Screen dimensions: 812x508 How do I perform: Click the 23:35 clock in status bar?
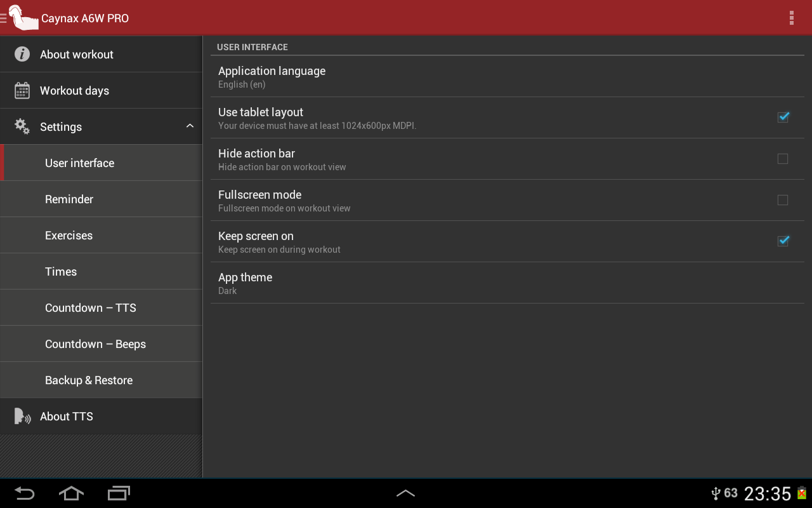[x=768, y=493]
